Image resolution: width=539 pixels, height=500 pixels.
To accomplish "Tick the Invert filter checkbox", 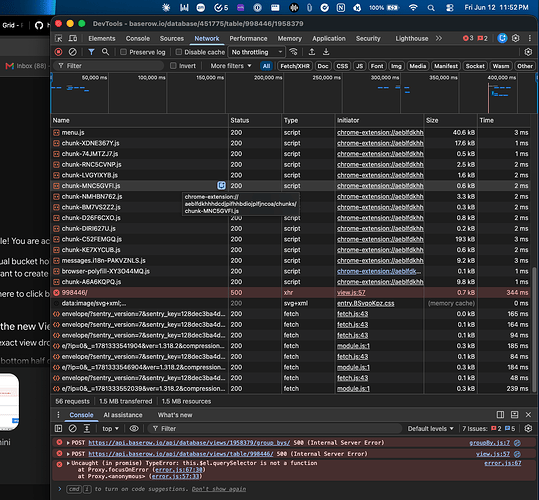I will [x=173, y=66].
